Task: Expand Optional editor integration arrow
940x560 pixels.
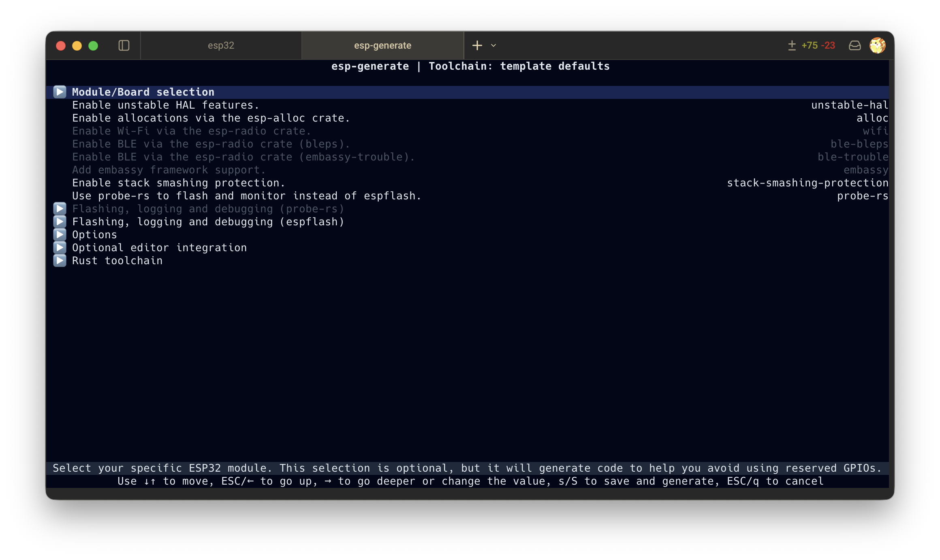Action: tap(60, 248)
